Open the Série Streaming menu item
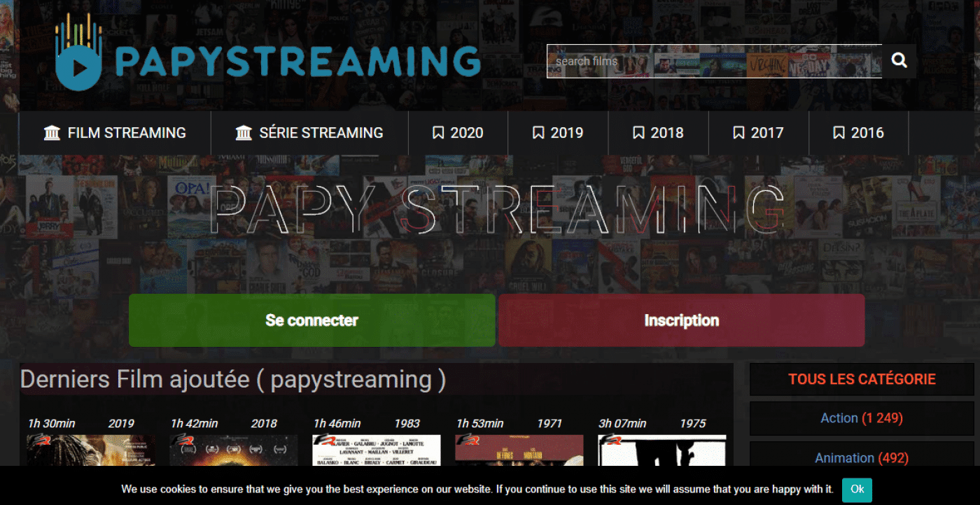 point(321,133)
